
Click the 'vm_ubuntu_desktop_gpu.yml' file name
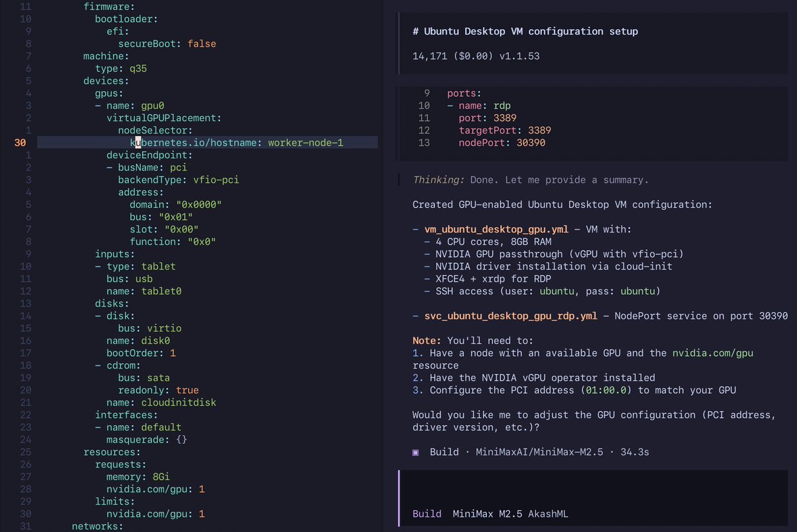497,229
